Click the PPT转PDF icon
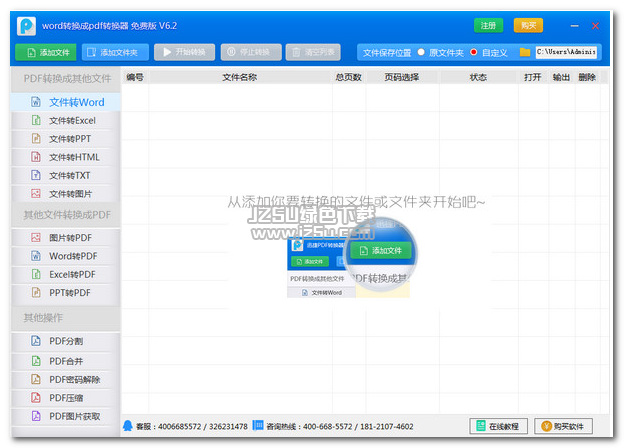The width and height of the screenshot is (624, 448). coord(36,292)
